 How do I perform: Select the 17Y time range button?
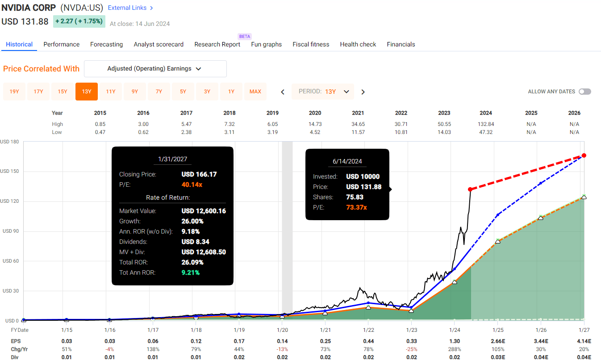click(38, 92)
